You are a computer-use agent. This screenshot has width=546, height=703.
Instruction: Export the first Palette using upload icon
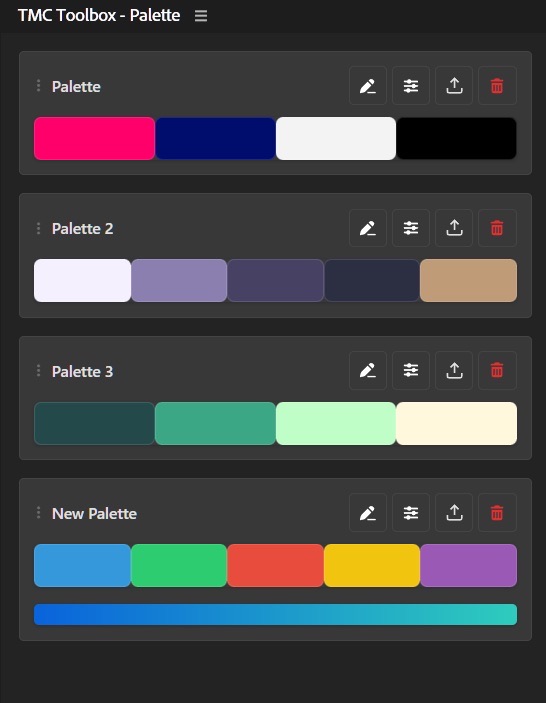pos(454,86)
